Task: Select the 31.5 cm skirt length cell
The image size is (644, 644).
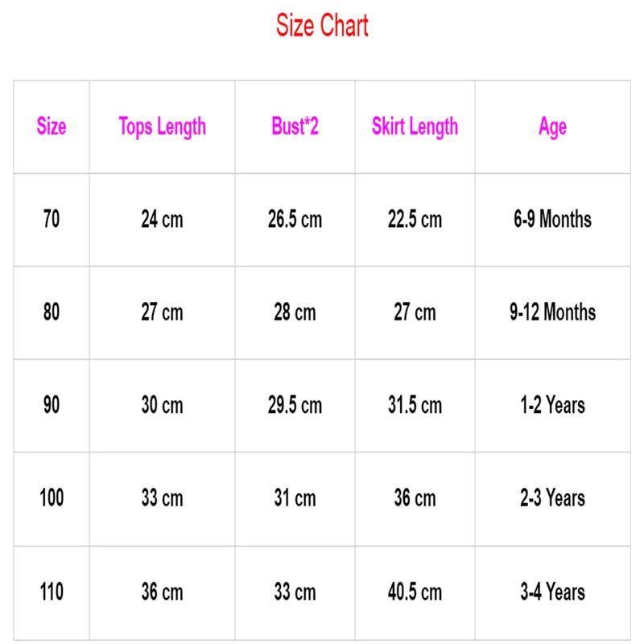Action: click(415, 405)
